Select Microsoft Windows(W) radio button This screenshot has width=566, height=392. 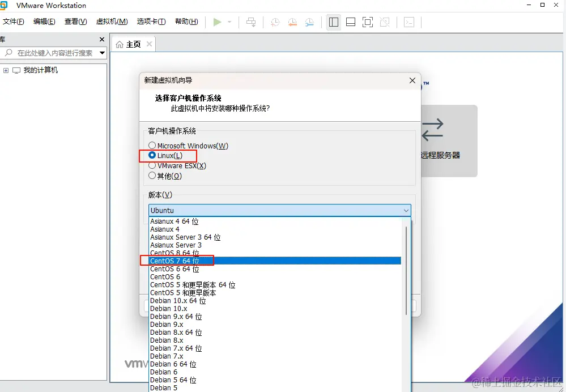(152, 146)
